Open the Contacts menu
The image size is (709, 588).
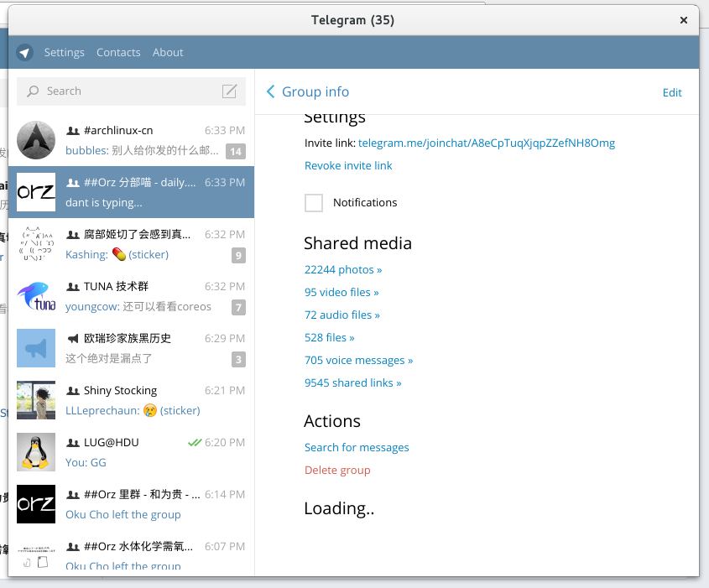point(118,53)
